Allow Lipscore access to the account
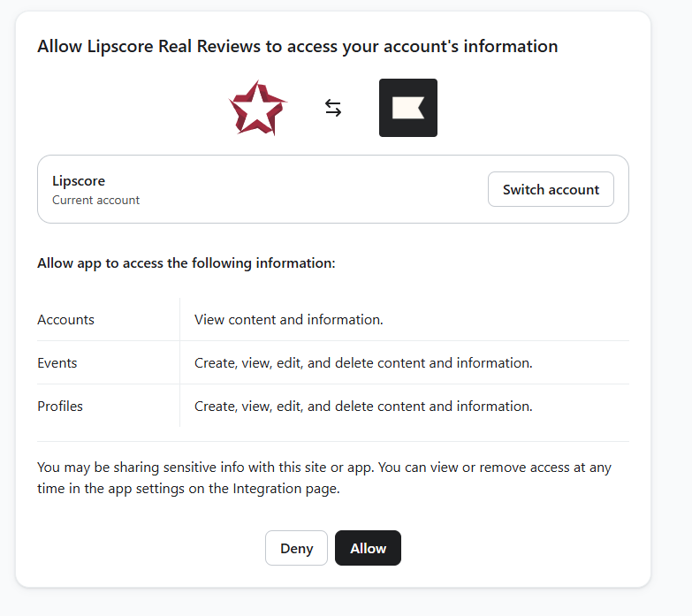 pos(368,548)
